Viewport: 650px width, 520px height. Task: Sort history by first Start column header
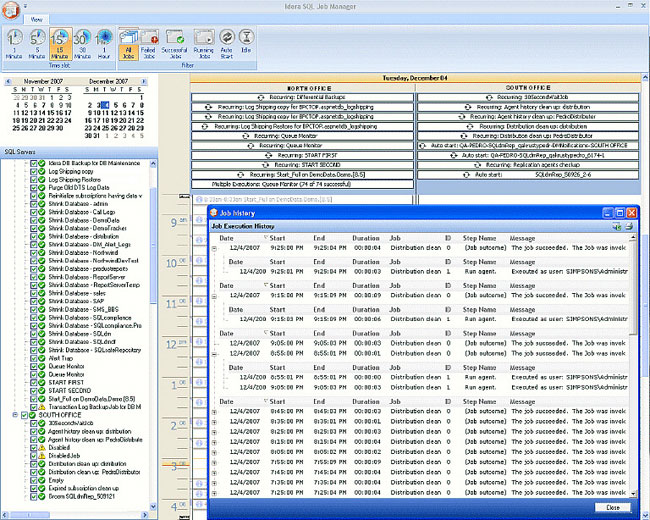coord(277,238)
